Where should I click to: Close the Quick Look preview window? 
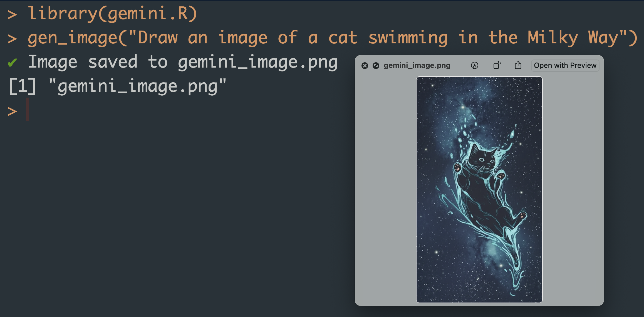[x=365, y=66]
